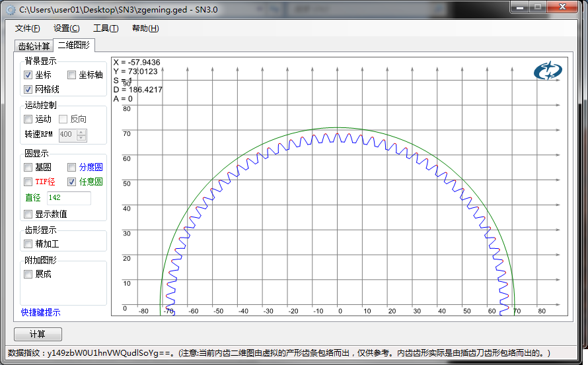Open the 快捷键提示 link
The width and height of the screenshot is (588, 365).
40,312
